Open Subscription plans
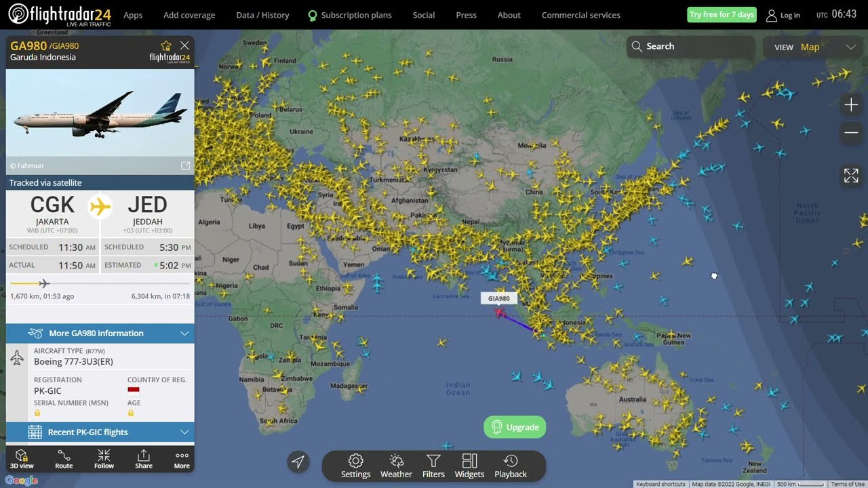 (x=350, y=15)
